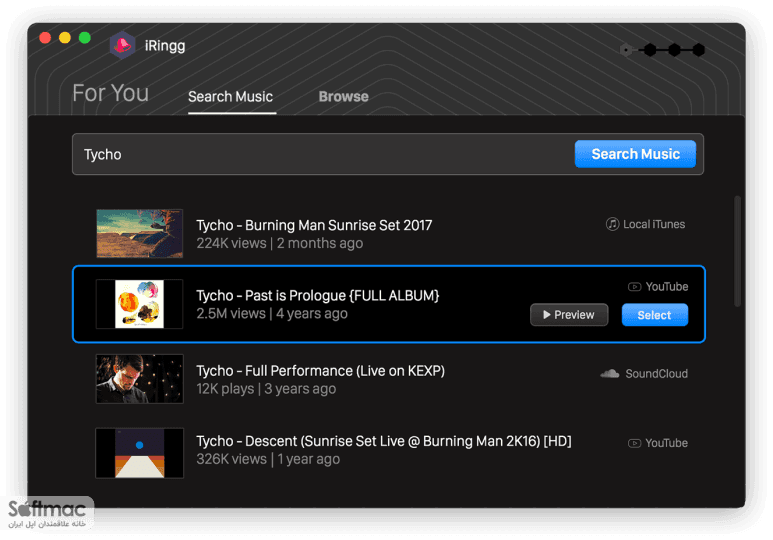Click the blue Search Music button
This screenshot has width=773, height=540.
coord(635,154)
